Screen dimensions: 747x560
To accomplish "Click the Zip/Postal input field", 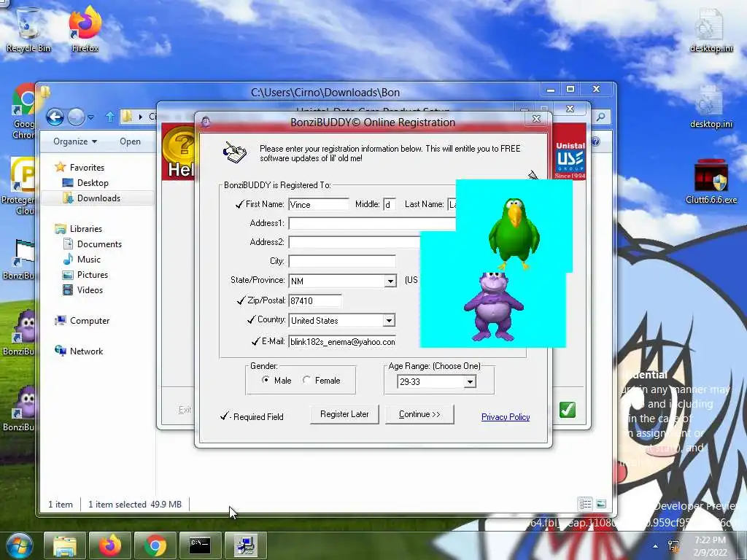I will 315,300.
